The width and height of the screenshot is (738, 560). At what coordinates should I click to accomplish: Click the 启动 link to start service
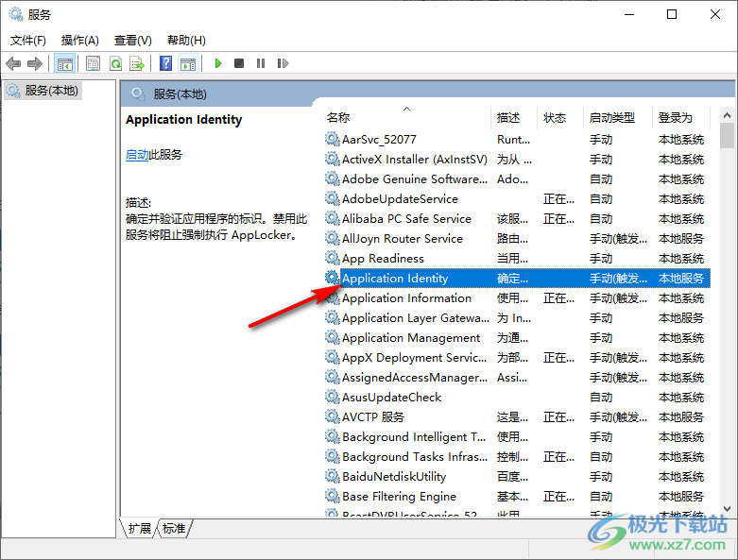coord(137,155)
